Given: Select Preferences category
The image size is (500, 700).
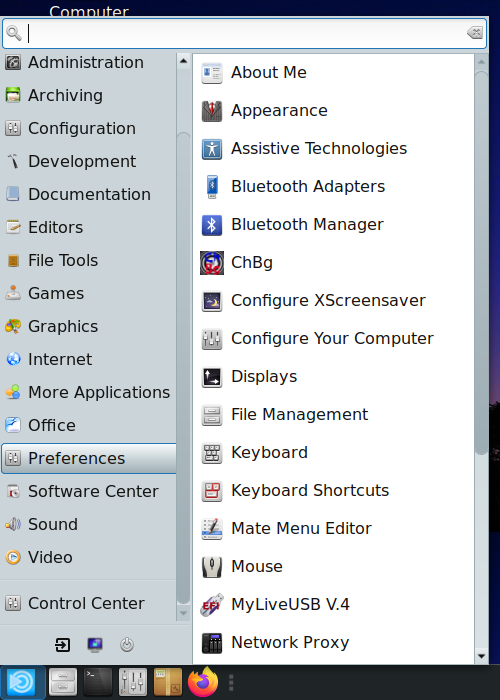Looking at the screenshot, I should pos(88,458).
